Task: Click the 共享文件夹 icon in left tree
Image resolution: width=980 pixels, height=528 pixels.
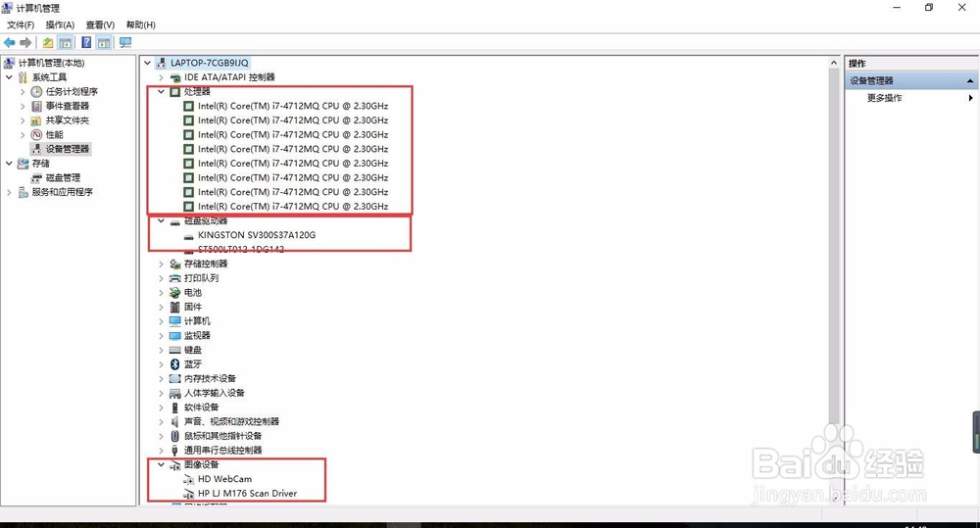Action: click(37, 120)
